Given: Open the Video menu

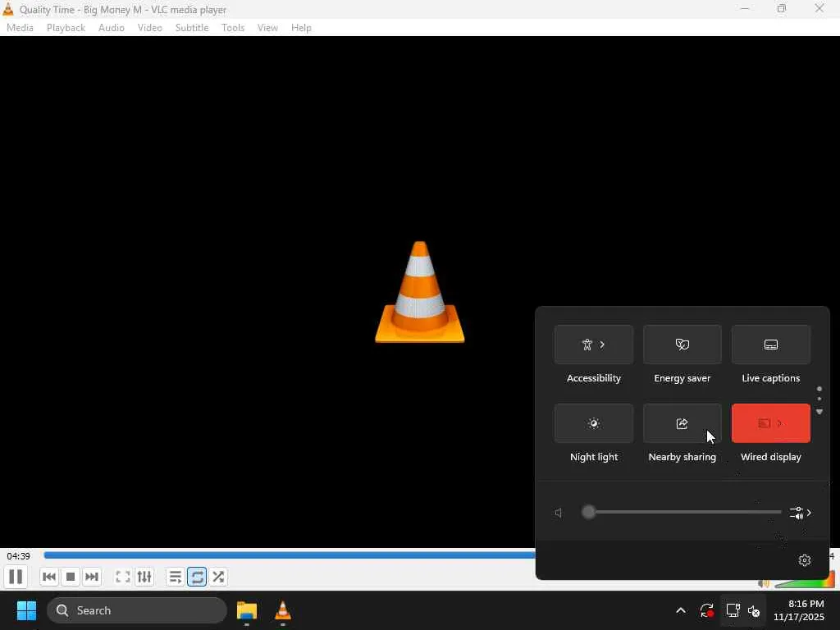Looking at the screenshot, I should point(150,27).
